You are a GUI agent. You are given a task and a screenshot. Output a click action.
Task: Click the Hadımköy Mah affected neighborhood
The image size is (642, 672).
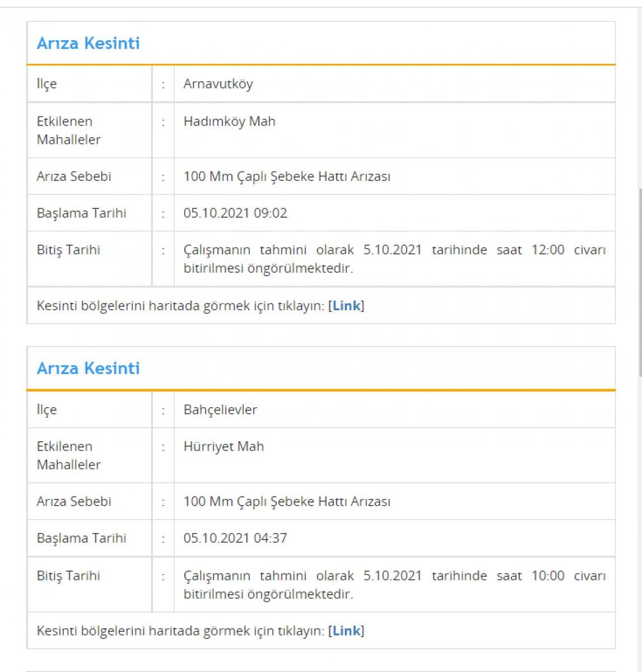coord(230,121)
